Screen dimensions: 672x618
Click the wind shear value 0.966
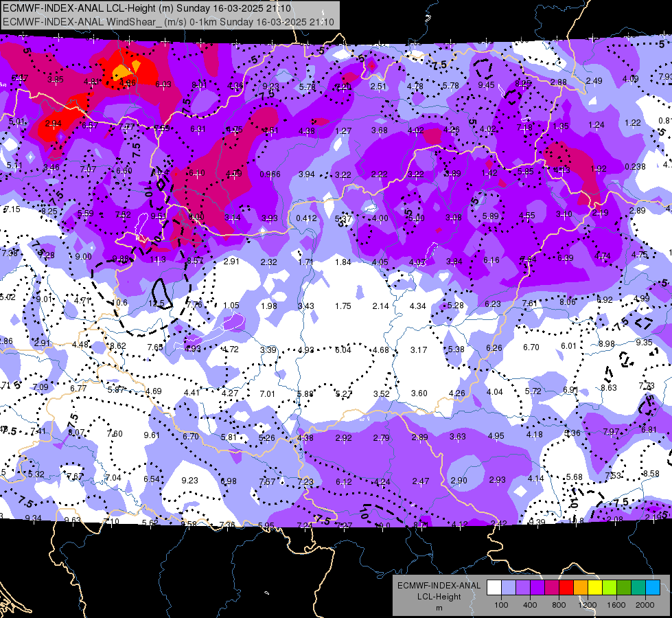(270, 174)
